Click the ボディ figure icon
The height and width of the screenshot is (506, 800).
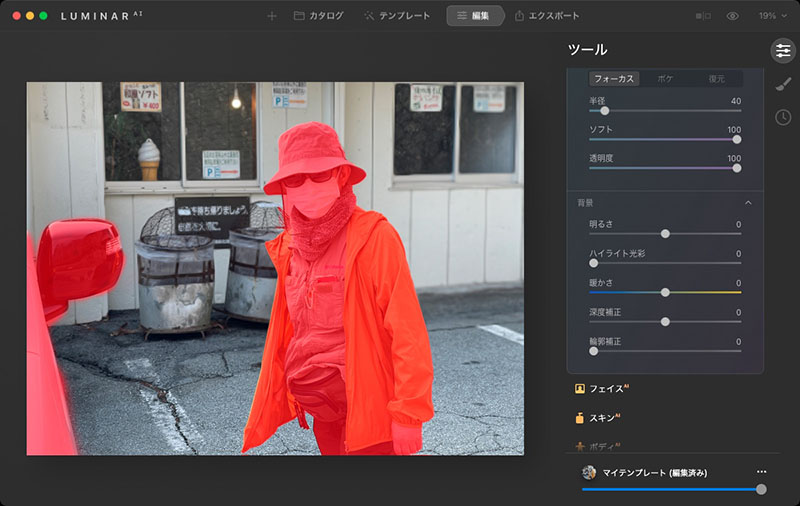pos(580,446)
